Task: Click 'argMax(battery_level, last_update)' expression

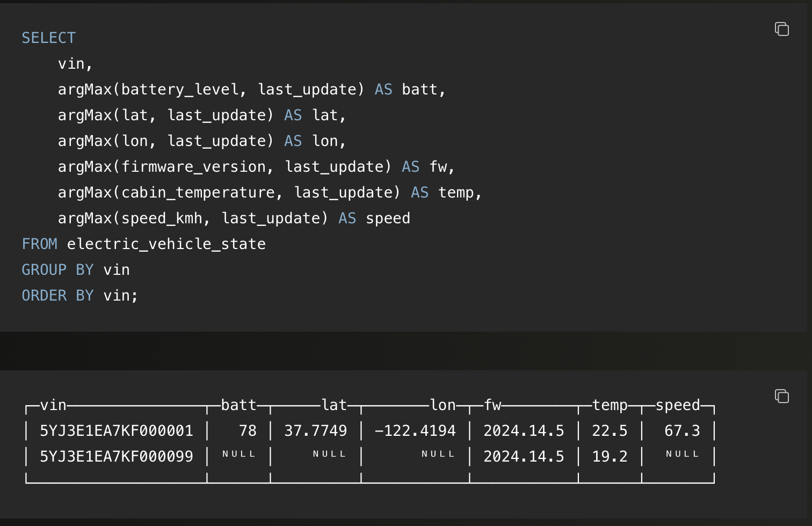Action: pos(211,90)
